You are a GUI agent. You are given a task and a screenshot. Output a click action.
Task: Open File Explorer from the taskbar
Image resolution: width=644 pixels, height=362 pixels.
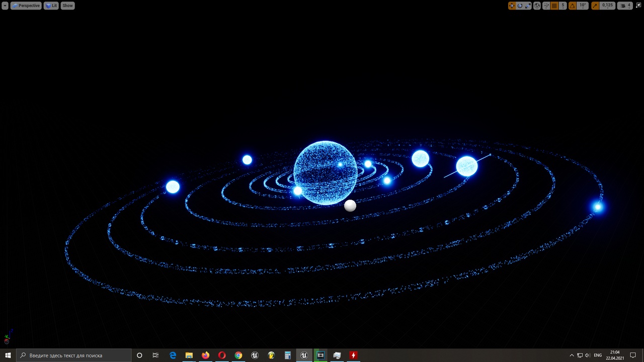coord(189,355)
